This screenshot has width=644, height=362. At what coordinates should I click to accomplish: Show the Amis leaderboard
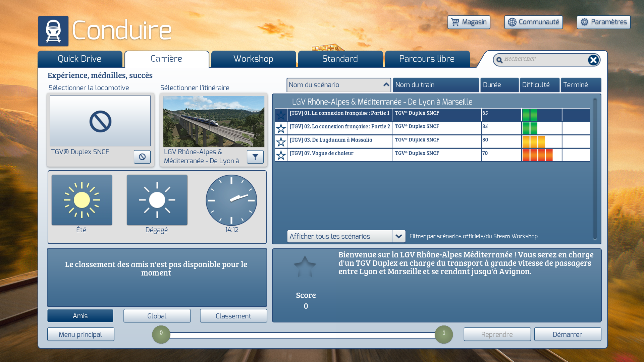click(x=80, y=316)
